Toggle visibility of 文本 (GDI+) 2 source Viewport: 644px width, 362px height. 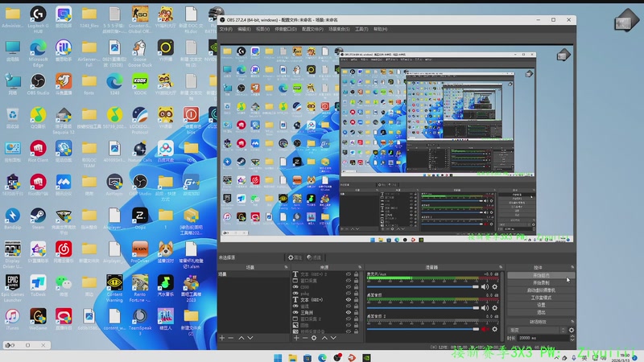349,274
